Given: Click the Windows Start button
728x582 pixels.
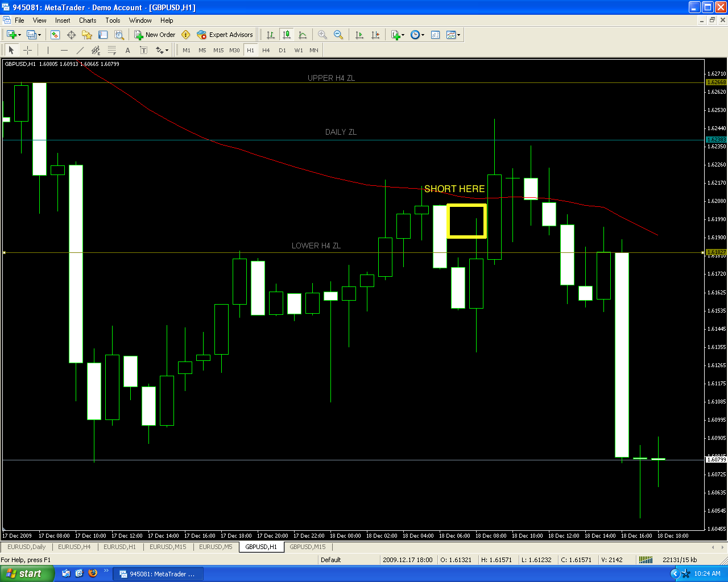Looking at the screenshot, I should [x=27, y=573].
